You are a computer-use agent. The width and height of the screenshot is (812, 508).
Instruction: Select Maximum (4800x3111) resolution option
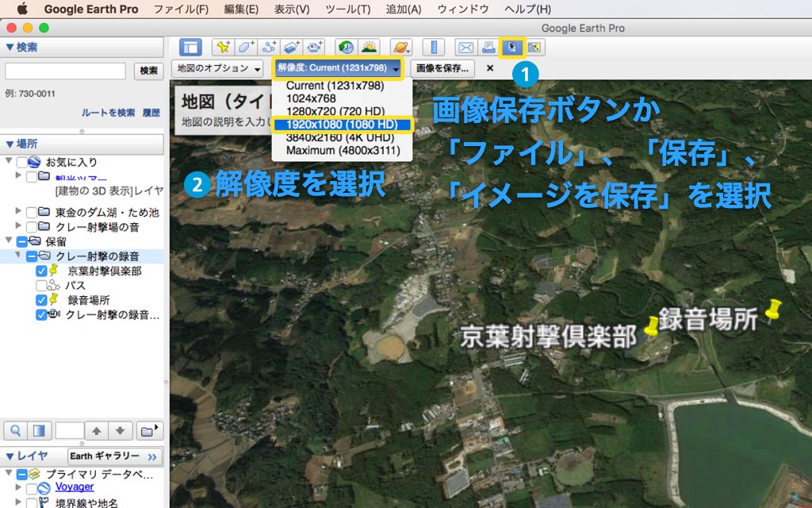tap(342, 151)
